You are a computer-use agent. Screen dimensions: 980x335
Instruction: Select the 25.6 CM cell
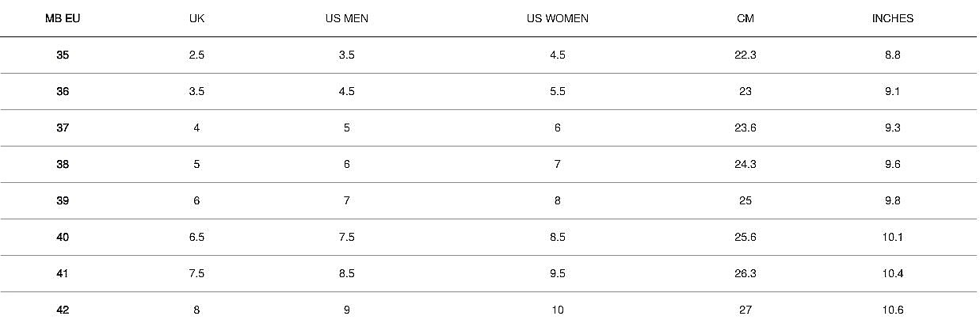745,238
